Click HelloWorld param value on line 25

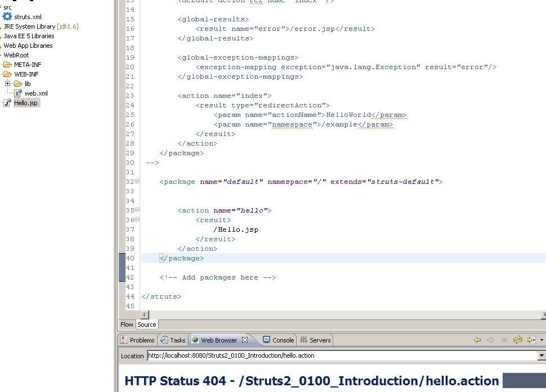(x=348, y=115)
